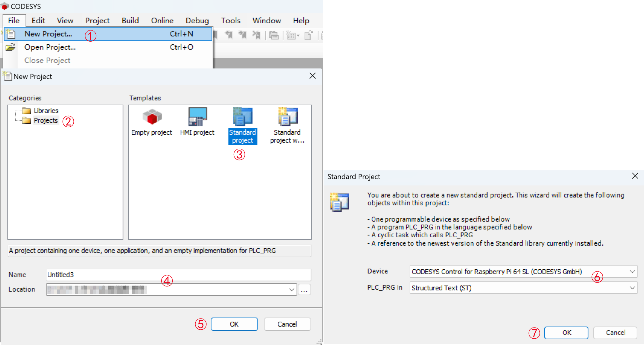Open the new-object toolbar dropdown arrow
The image size is (644, 345).
coord(298,36)
